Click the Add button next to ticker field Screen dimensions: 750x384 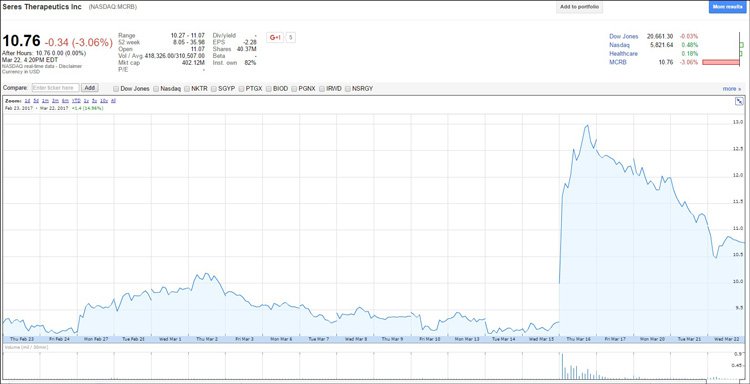click(89, 88)
